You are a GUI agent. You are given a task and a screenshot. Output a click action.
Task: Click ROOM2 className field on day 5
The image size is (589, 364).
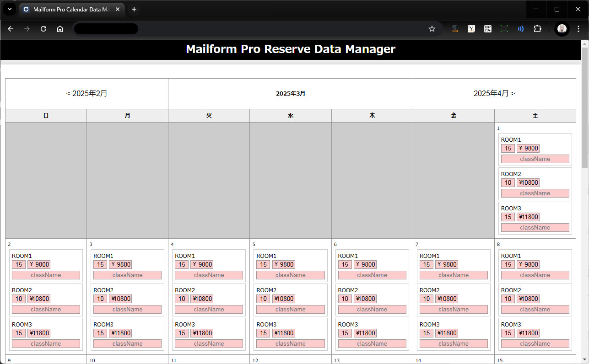291,310
